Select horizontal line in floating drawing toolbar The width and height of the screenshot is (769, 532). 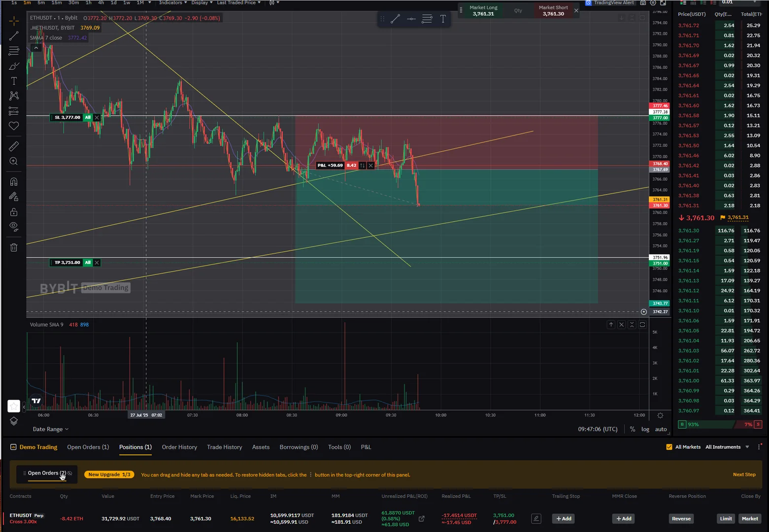click(411, 19)
